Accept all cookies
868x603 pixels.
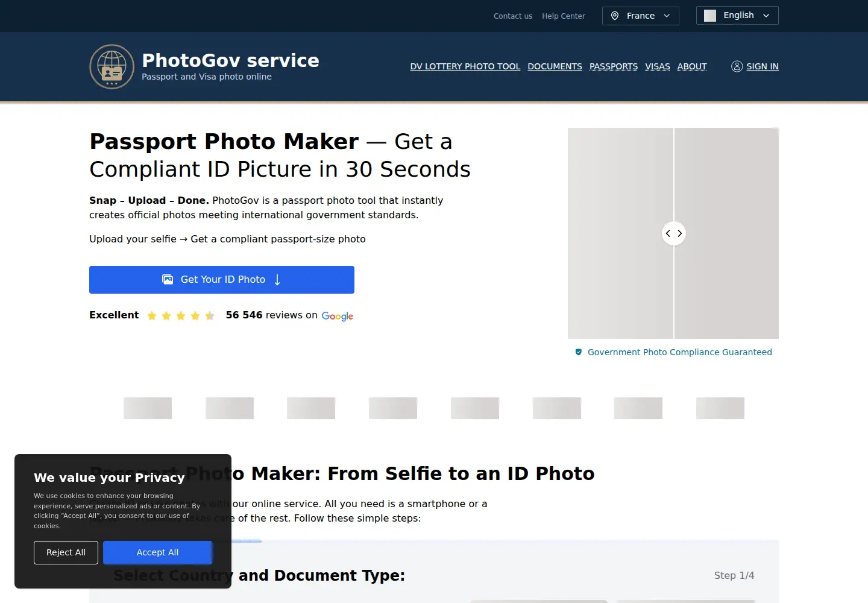coord(157,552)
